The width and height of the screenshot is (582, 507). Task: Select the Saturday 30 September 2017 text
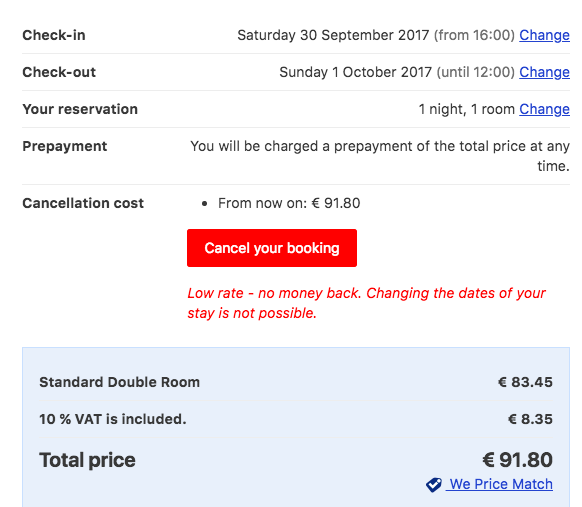coord(333,35)
